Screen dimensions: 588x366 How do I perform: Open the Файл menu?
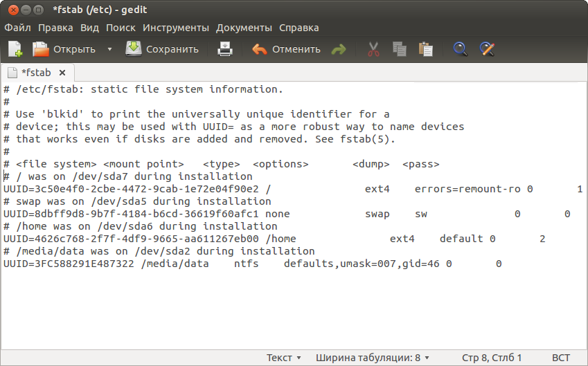click(17, 28)
